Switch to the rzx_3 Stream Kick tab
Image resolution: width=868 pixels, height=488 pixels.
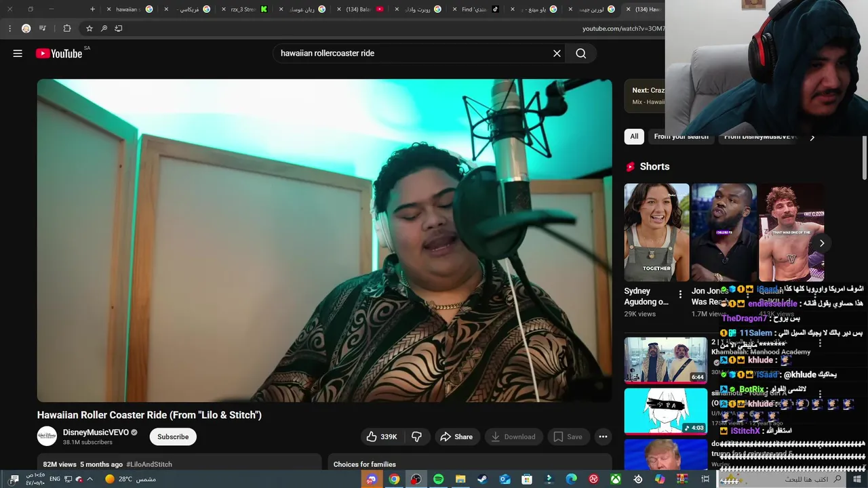[x=243, y=9]
